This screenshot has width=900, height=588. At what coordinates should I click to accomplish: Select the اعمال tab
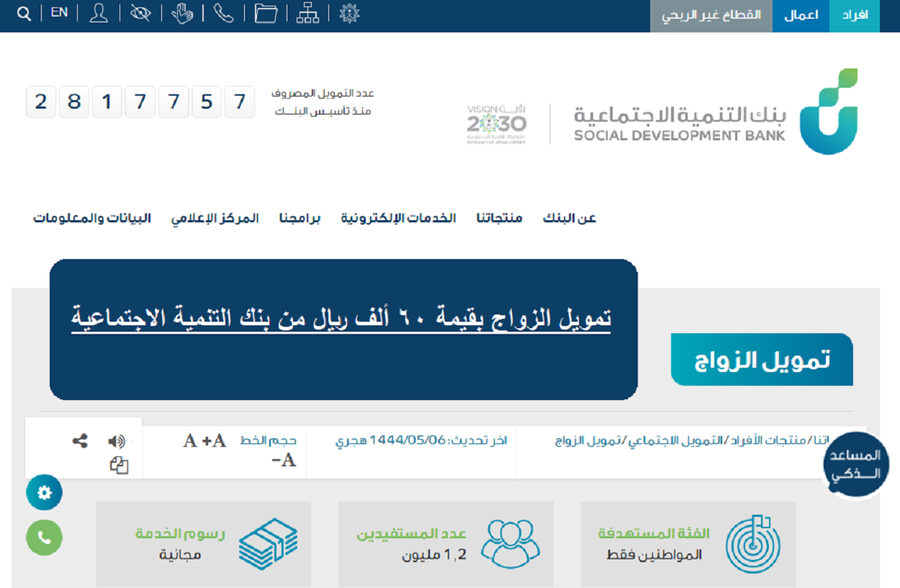click(801, 16)
